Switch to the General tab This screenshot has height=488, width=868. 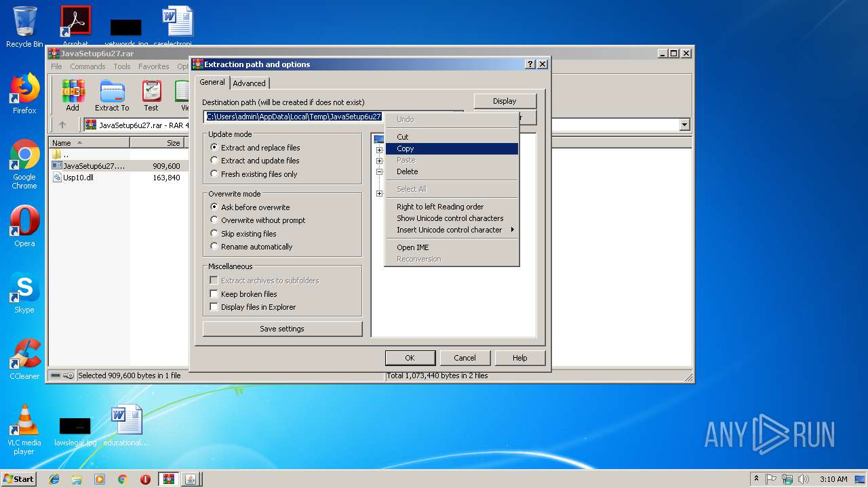[x=212, y=82]
